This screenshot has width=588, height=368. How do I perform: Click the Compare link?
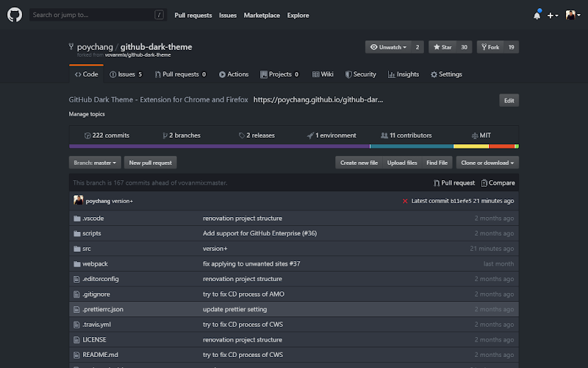pyautogui.click(x=498, y=183)
